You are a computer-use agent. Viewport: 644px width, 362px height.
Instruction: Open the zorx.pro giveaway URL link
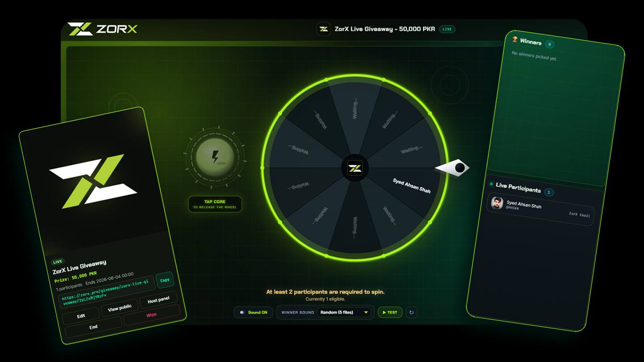point(107,291)
